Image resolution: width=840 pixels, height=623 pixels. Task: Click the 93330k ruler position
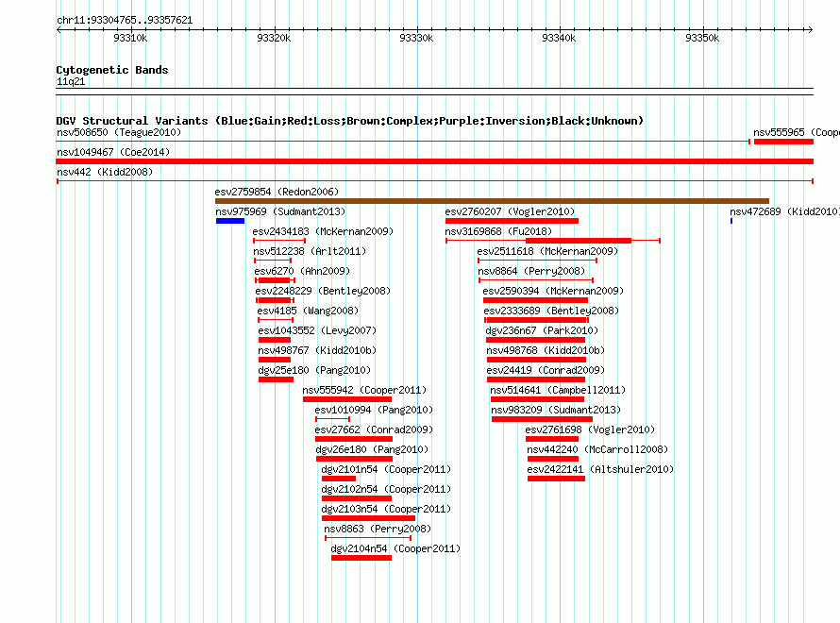pyautogui.click(x=416, y=38)
